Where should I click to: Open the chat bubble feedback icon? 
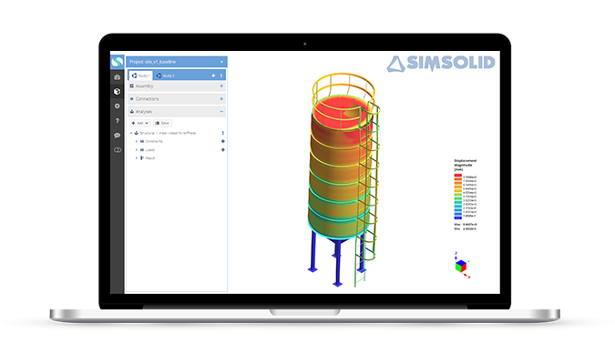pos(117,135)
